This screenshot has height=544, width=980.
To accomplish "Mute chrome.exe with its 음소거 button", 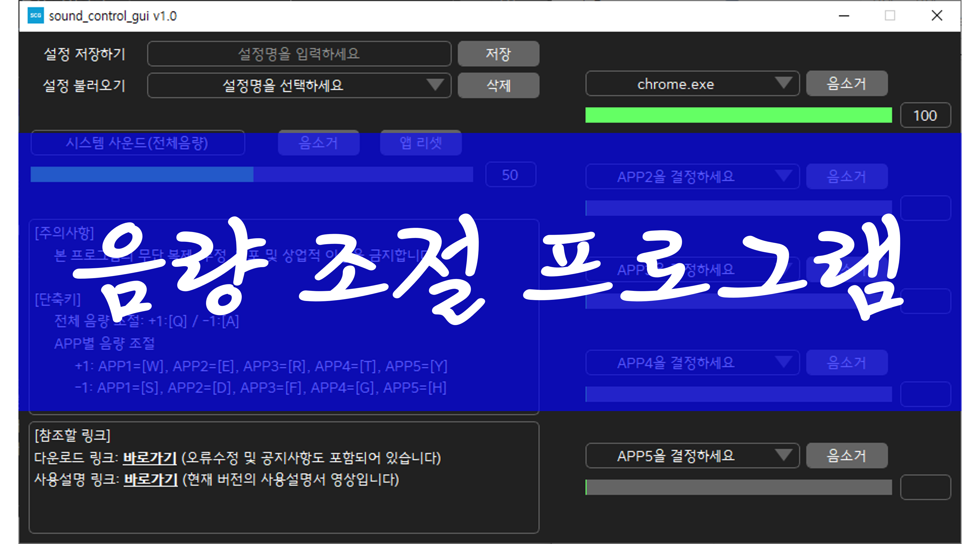I will pyautogui.click(x=846, y=83).
